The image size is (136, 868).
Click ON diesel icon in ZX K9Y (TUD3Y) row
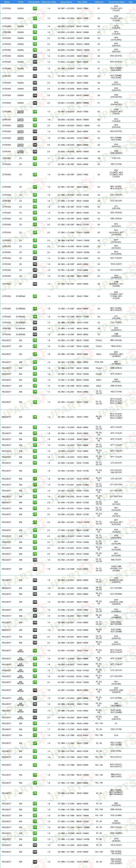pos(35,258)
